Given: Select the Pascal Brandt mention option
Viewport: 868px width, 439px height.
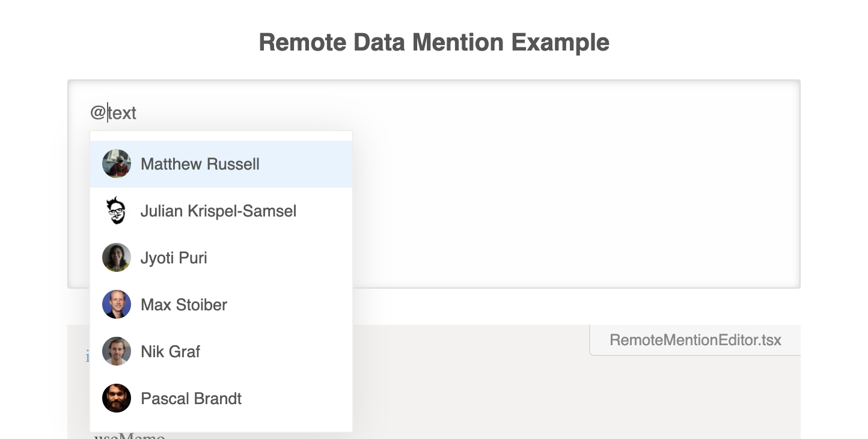Looking at the screenshot, I should tap(191, 398).
